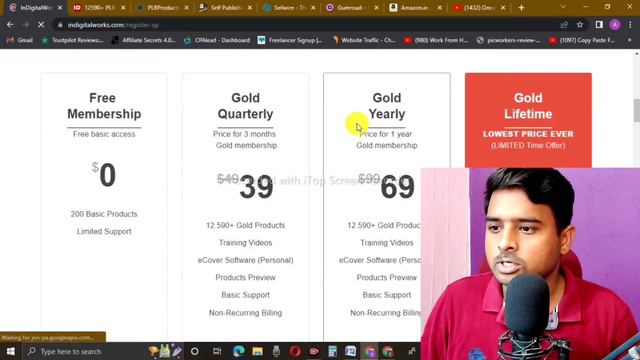Bookmark this page with the star icon
The width and height of the screenshot is (640, 360).
click(x=580, y=25)
